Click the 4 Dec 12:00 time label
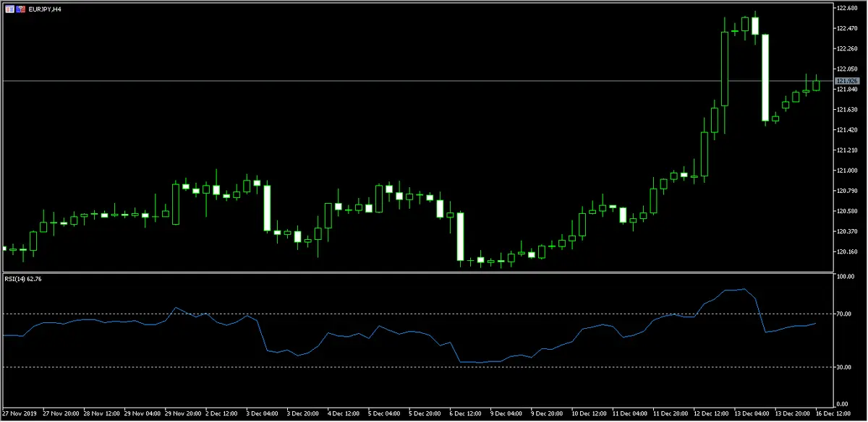The width and height of the screenshot is (868, 422). [x=343, y=415]
